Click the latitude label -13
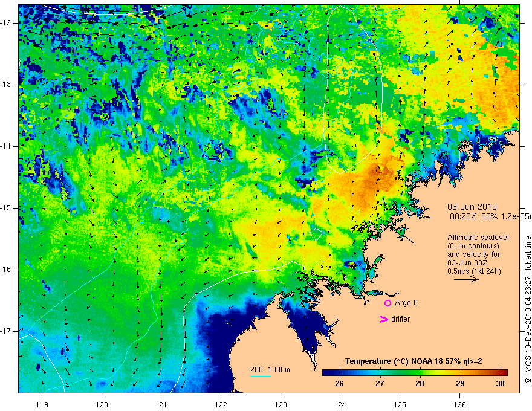532x411 pixels. point(6,85)
